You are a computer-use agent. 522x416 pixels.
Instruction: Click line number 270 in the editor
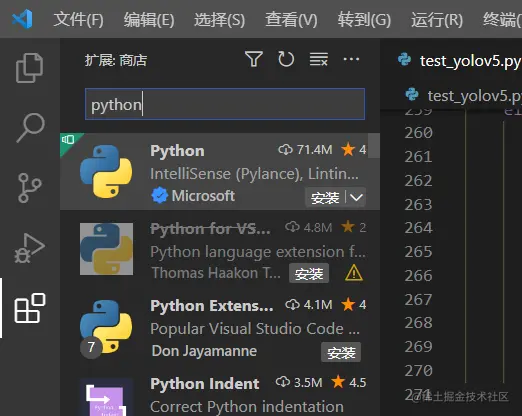[418, 371]
